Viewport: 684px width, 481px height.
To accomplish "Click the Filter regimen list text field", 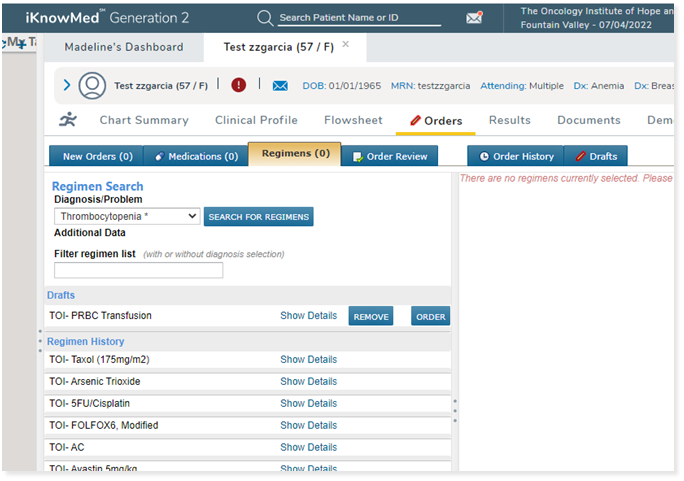I will 138,270.
